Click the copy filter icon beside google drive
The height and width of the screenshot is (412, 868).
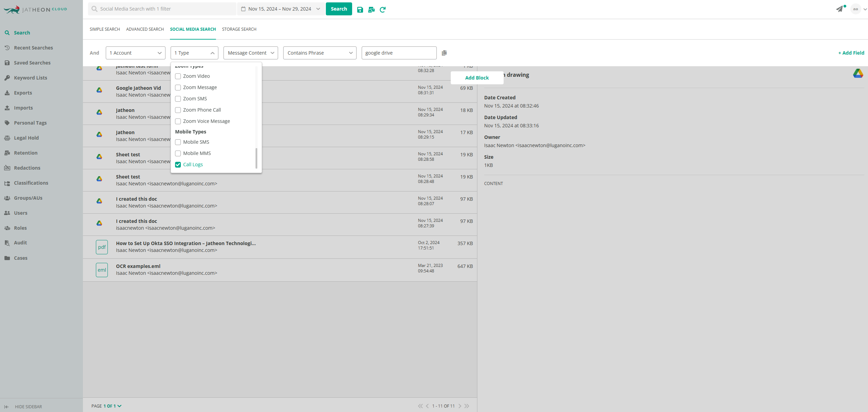(x=444, y=53)
